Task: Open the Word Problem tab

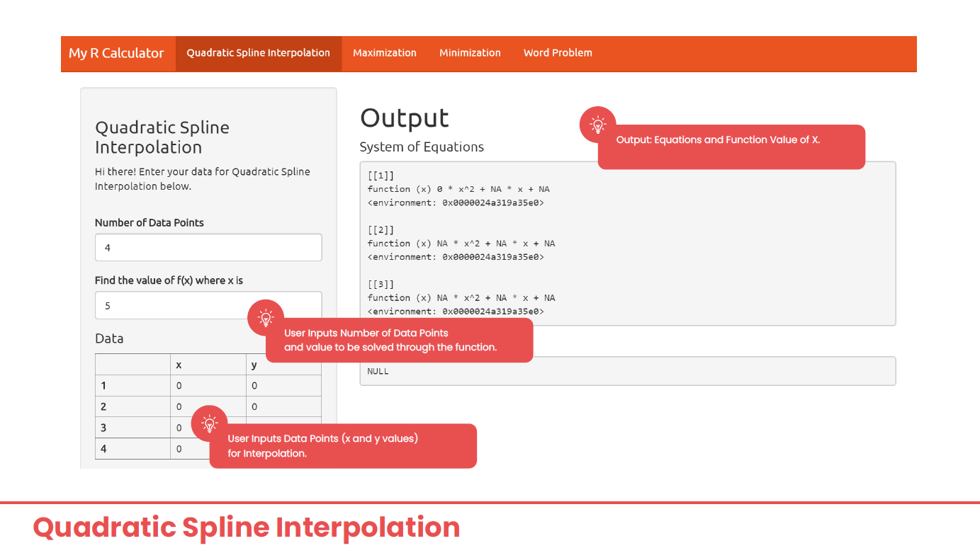Action: click(x=558, y=53)
